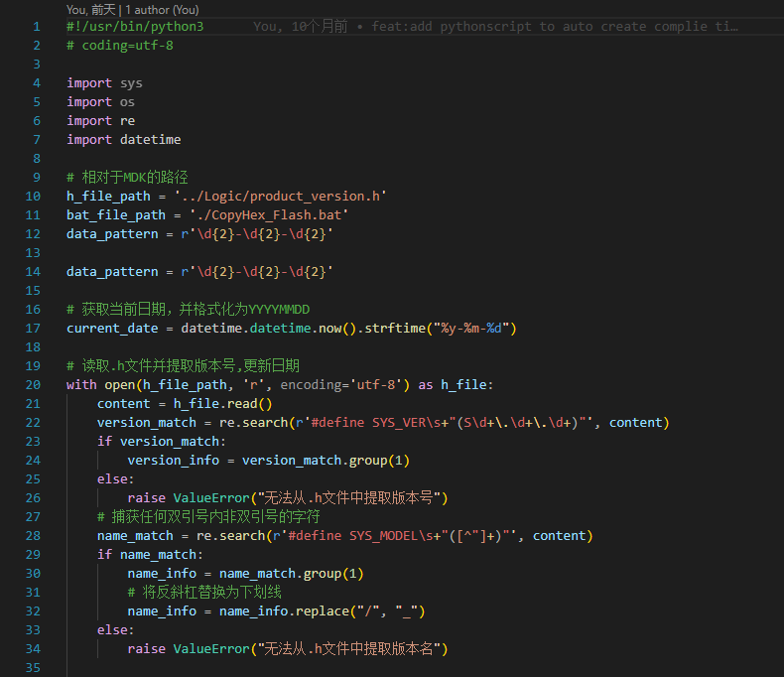Click the 'strftime' method call

click(x=395, y=328)
